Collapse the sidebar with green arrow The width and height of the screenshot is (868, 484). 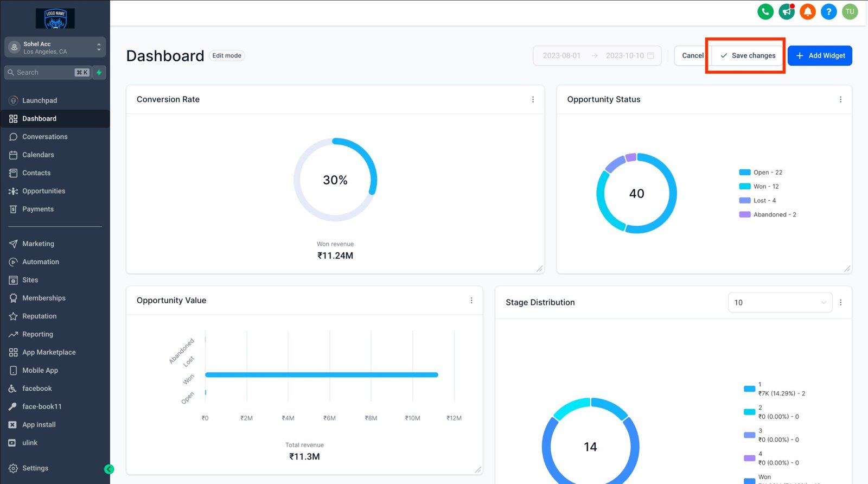tap(109, 469)
